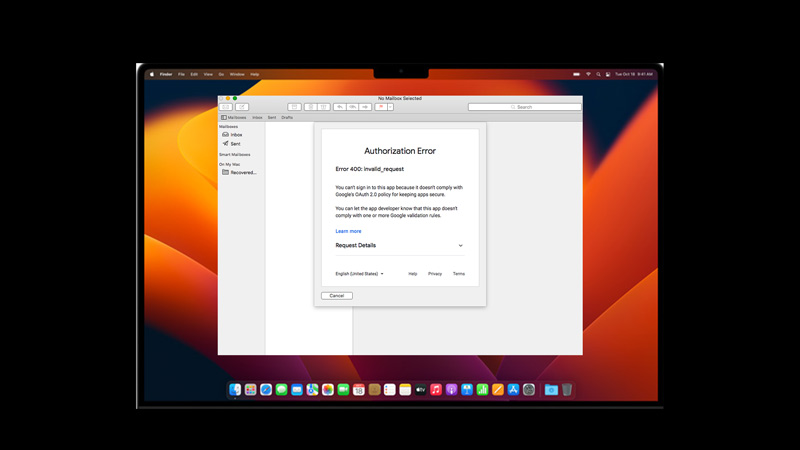
Task: Open the View menu
Action: (x=208, y=74)
